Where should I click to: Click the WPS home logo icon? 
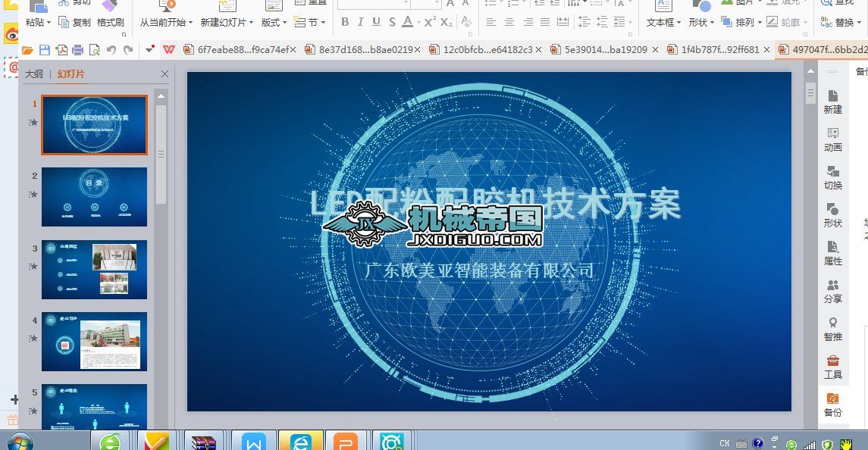tap(169, 50)
